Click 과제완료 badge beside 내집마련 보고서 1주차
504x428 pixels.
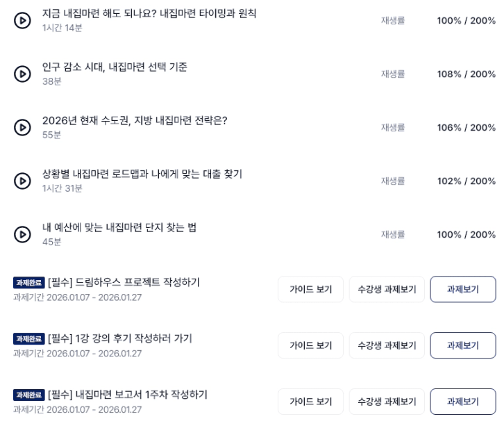point(28,395)
